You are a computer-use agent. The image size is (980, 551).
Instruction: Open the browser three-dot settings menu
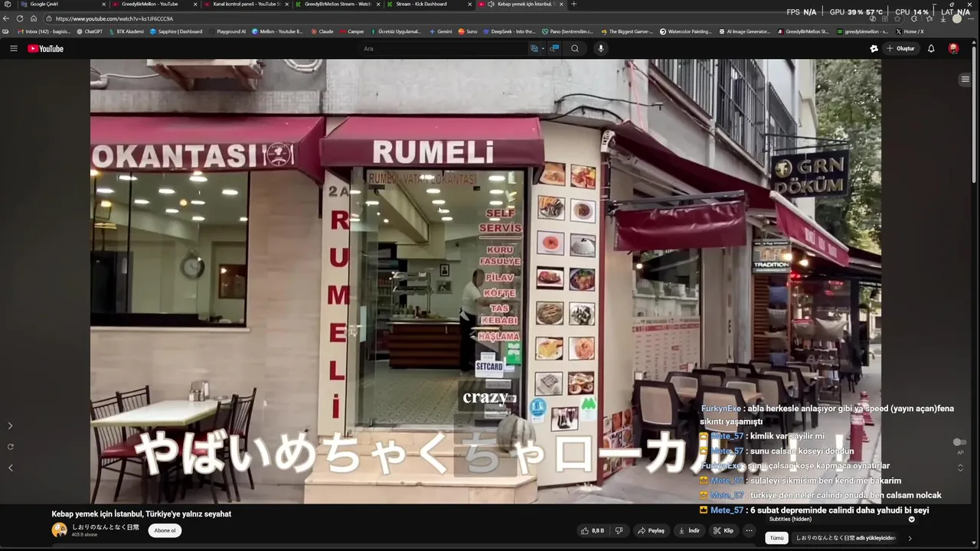click(x=971, y=18)
